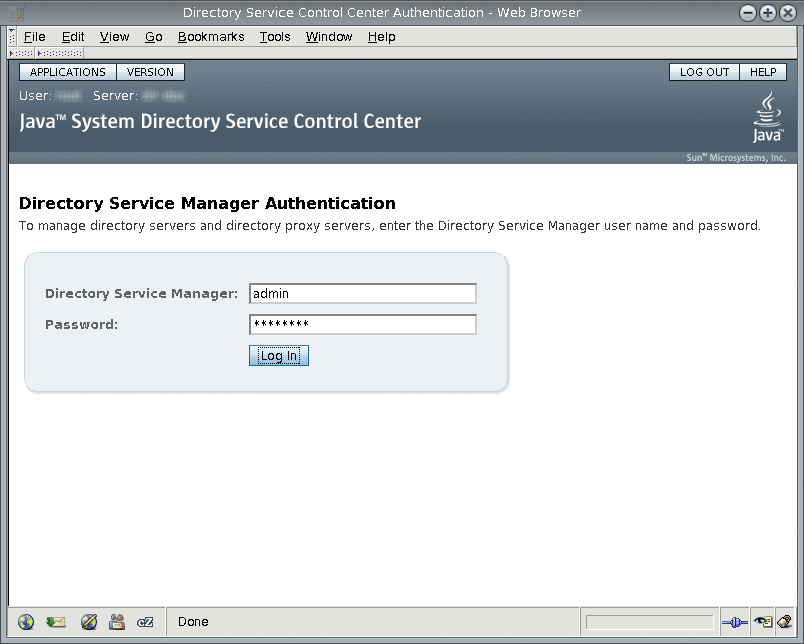Click the security icon at status bar end
The width and height of the screenshot is (804, 644).
click(785, 622)
